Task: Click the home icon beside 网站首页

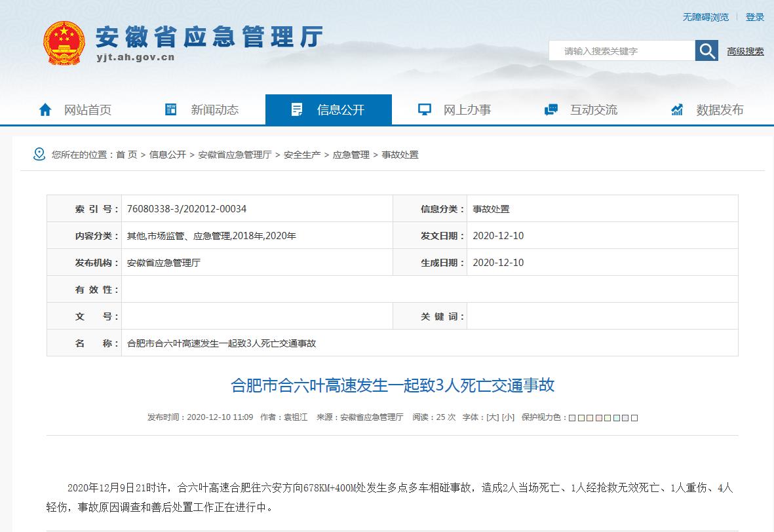Action: click(45, 110)
